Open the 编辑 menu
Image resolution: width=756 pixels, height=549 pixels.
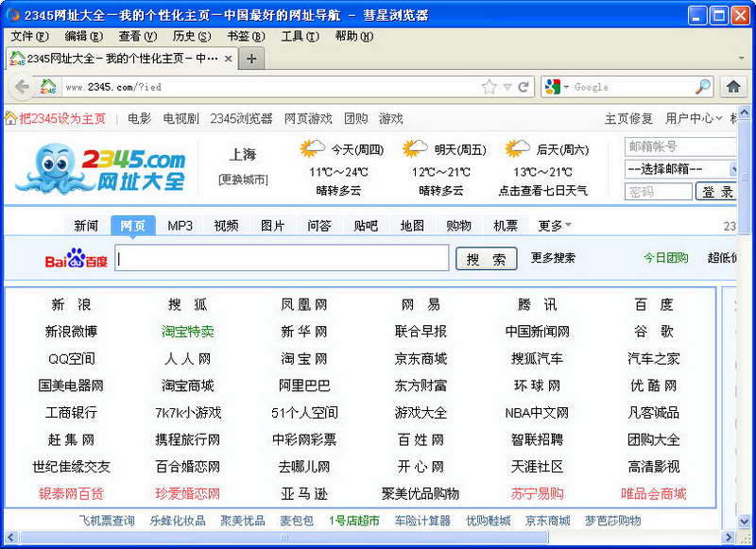pos(83,36)
